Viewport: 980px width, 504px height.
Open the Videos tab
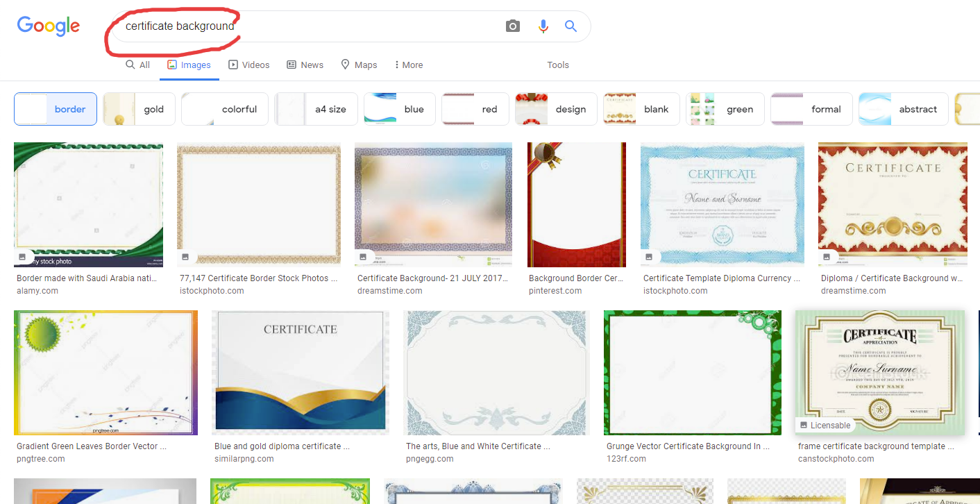pos(248,65)
